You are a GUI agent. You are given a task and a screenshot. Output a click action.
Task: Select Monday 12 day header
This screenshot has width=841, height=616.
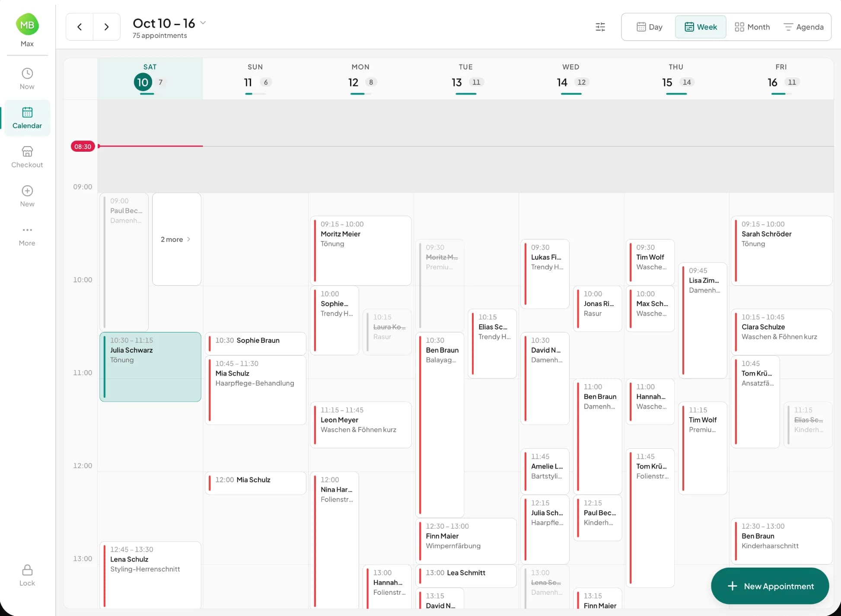pyautogui.click(x=360, y=79)
